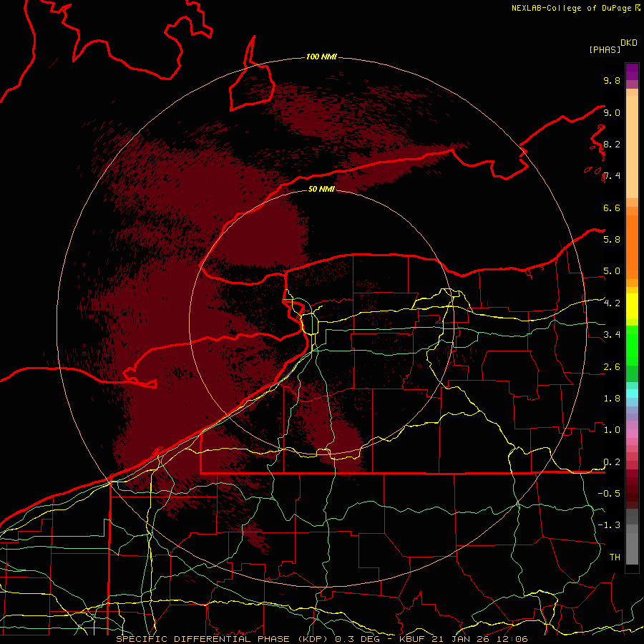Click the purple top segment of color bar
This screenshot has width=644, height=644.
[x=632, y=72]
